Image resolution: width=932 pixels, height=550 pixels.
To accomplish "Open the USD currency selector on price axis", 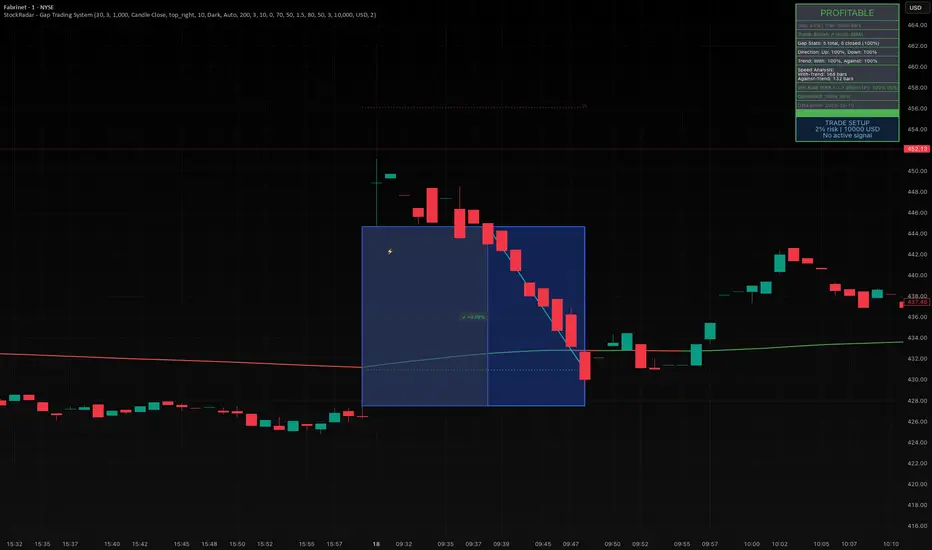I will 915,8.
